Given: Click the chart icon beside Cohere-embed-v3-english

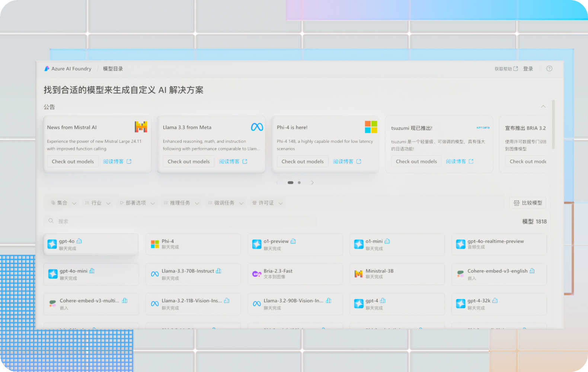Looking at the screenshot, I should (532, 271).
